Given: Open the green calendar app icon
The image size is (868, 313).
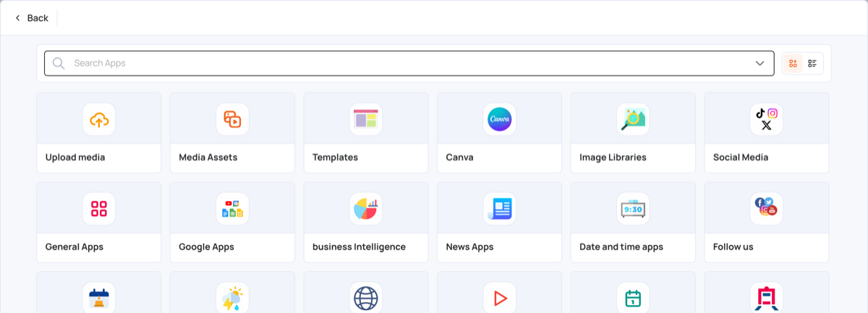Looking at the screenshot, I should [633, 298].
